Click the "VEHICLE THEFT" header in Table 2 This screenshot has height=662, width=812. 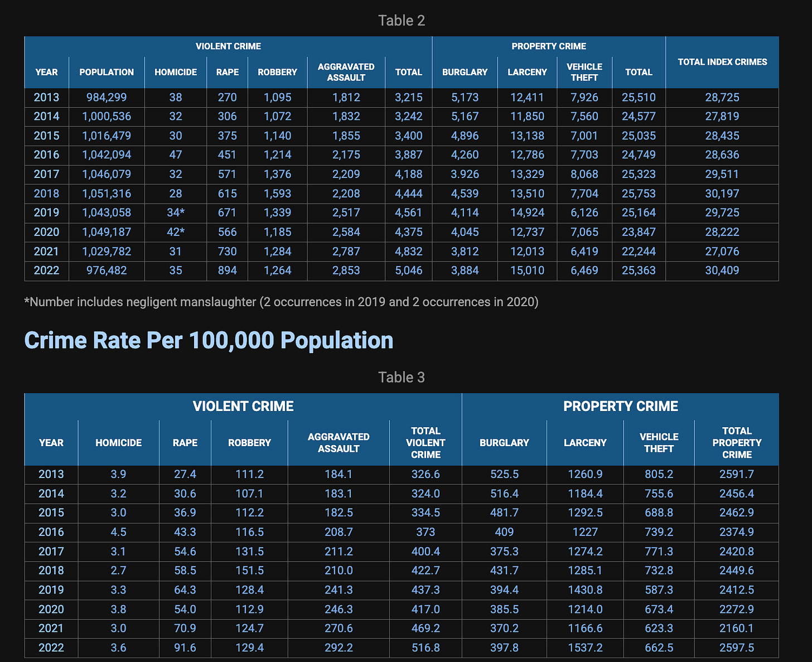[x=584, y=72]
